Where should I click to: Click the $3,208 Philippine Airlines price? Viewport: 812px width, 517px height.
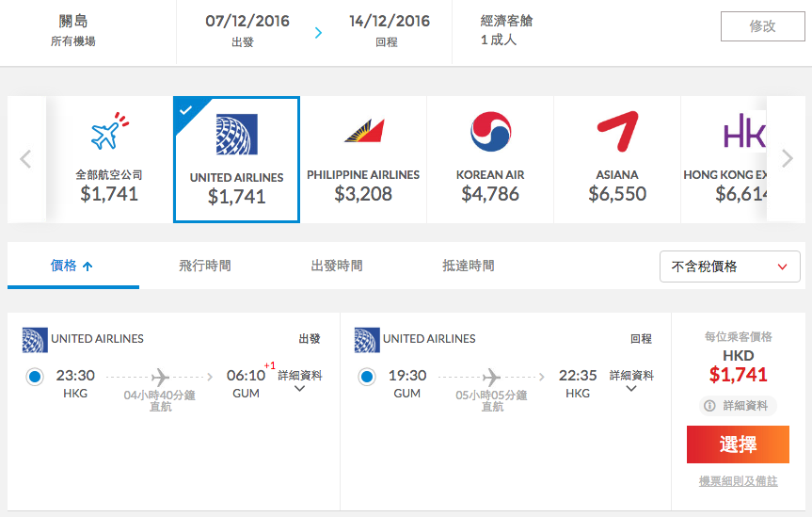tap(363, 194)
